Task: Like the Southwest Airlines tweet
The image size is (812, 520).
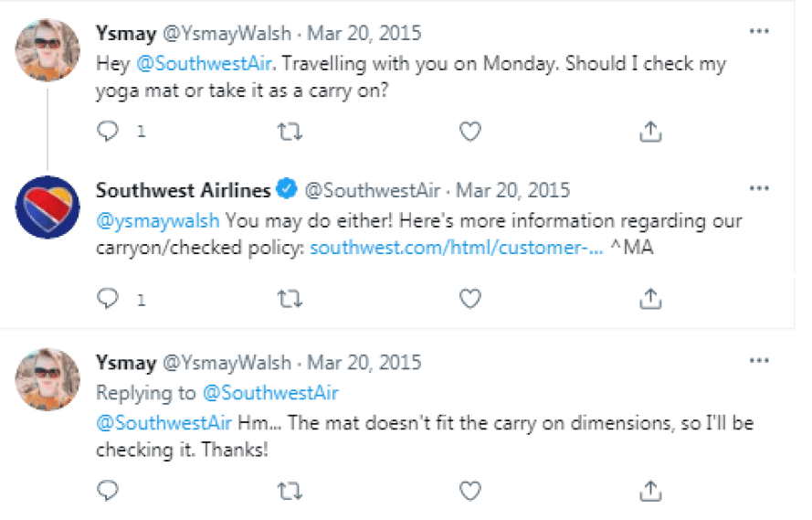Action: (x=470, y=298)
